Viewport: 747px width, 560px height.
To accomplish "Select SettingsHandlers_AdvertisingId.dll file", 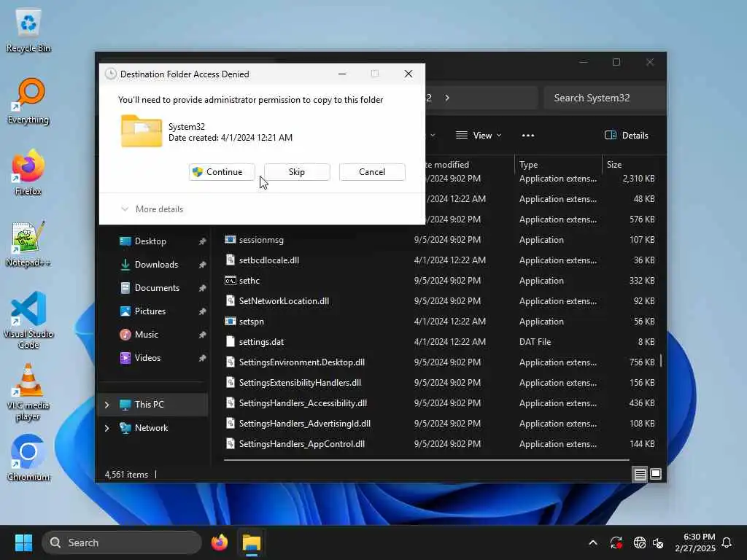I will [304, 424].
